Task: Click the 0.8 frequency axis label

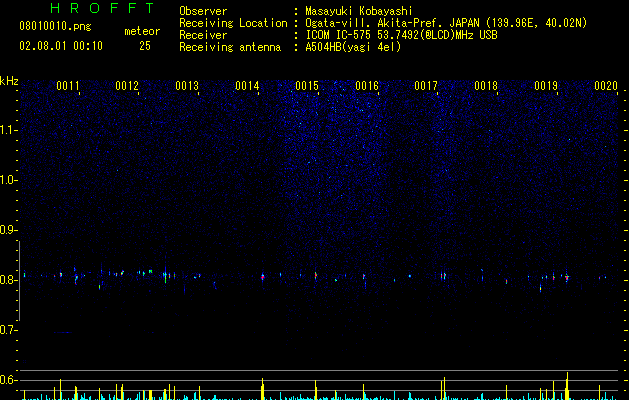Action: tap(8, 280)
